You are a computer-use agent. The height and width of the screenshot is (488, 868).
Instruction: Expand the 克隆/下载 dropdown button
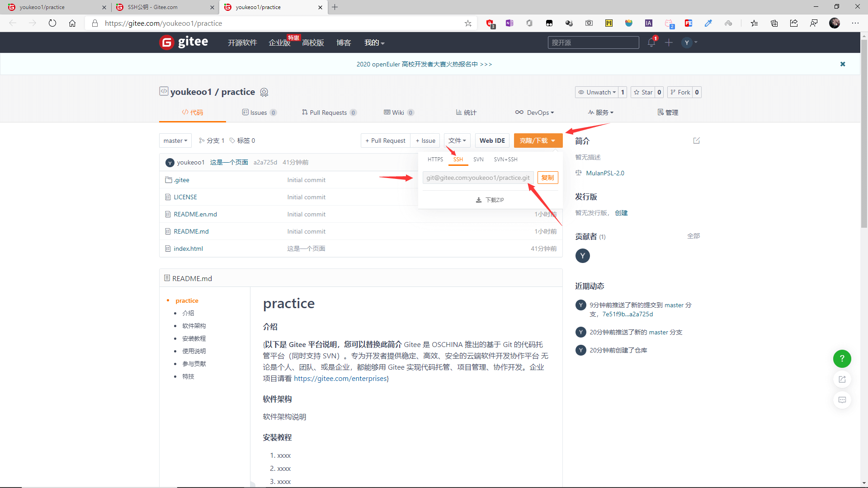click(x=538, y=141)
